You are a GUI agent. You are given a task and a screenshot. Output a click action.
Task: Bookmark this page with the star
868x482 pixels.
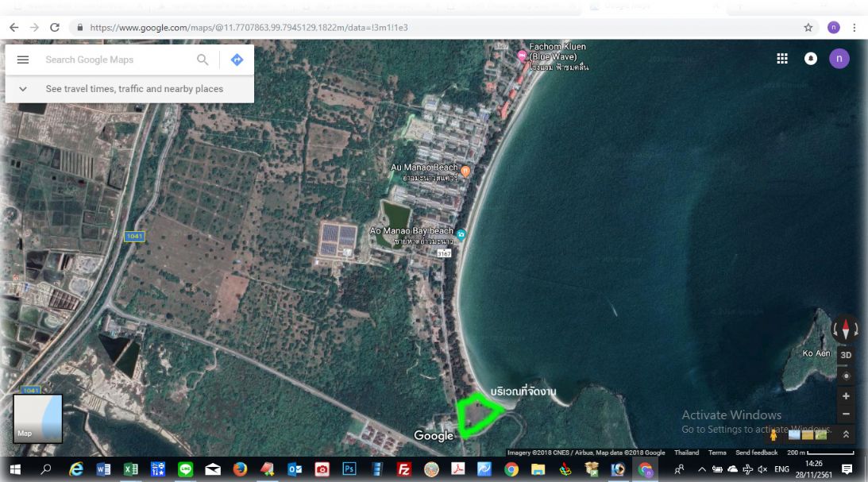(x=808, y=27)
